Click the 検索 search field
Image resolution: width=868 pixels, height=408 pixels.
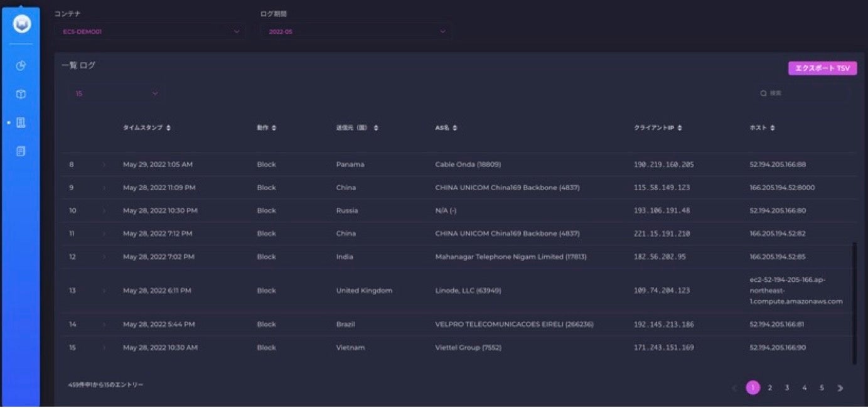(803, 94)
